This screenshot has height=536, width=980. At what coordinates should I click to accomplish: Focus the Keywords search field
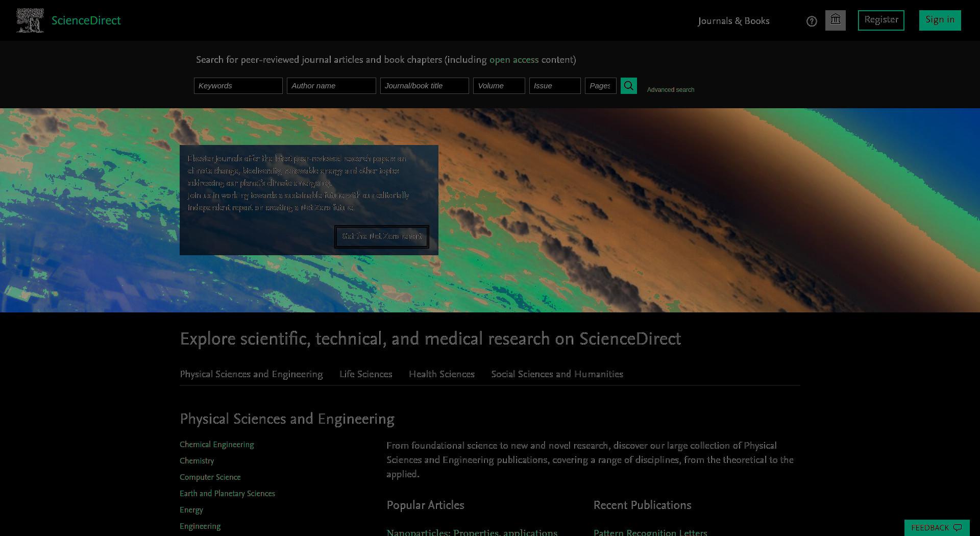point(238,86)
